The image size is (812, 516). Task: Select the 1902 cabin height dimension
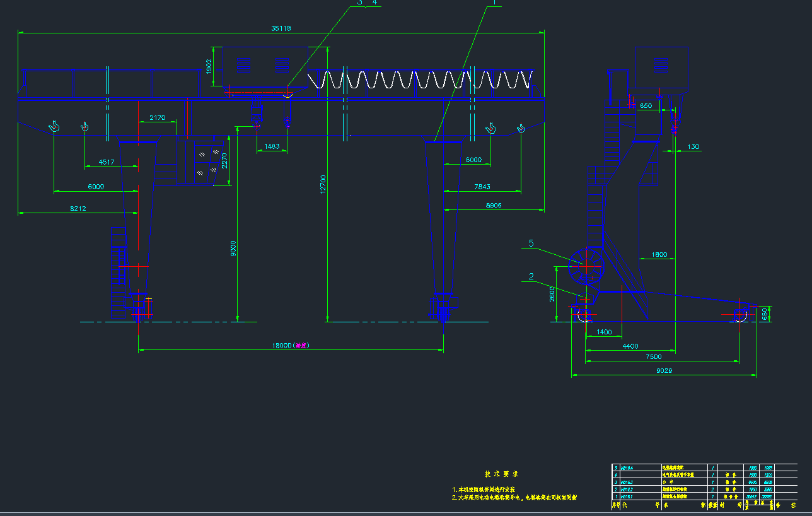[x=210, y=66]
